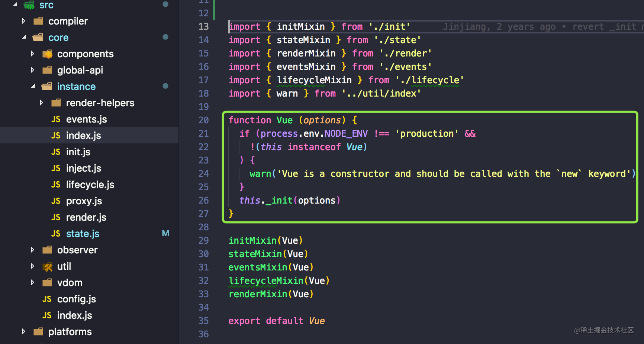Open events.js file
This screenshot has height=344, width=644.
click(x=86, y=119)
